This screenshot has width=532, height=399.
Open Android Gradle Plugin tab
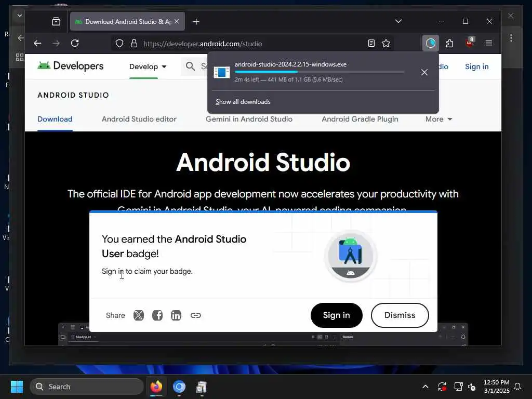(x=360, y=119)
